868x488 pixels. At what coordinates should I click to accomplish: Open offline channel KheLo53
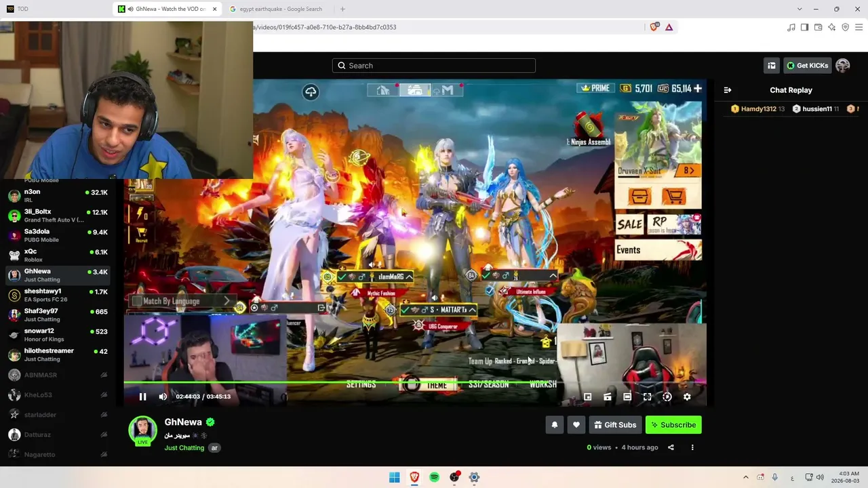pos(58,394)
